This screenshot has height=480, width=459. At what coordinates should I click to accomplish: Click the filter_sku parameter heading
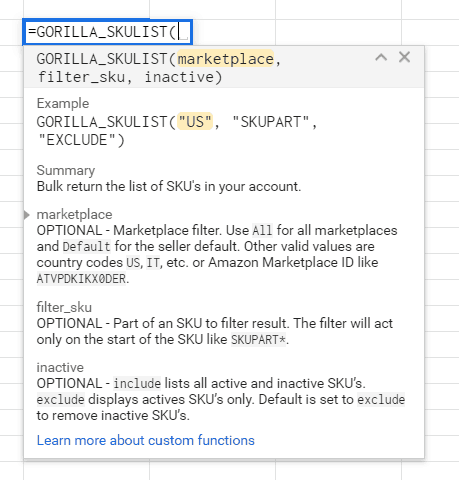pos(64,307)
